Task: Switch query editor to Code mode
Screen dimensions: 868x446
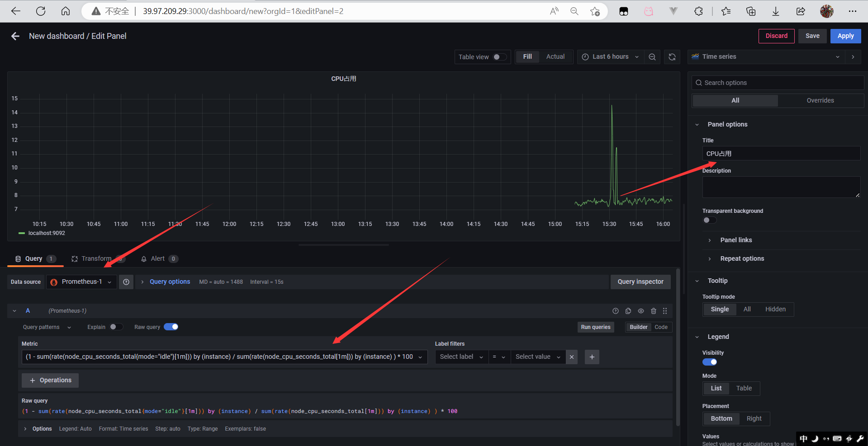Action: point(661,327)
